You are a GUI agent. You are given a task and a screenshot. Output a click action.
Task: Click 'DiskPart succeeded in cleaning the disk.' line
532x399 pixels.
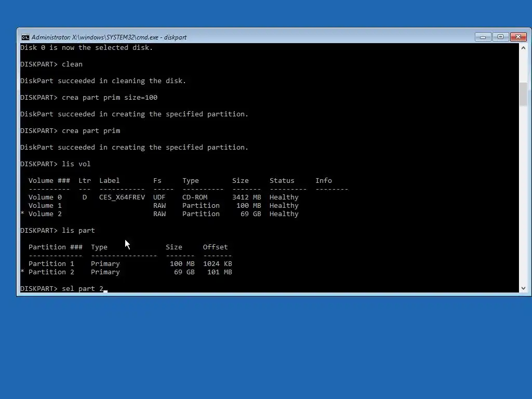coord(103,81)
